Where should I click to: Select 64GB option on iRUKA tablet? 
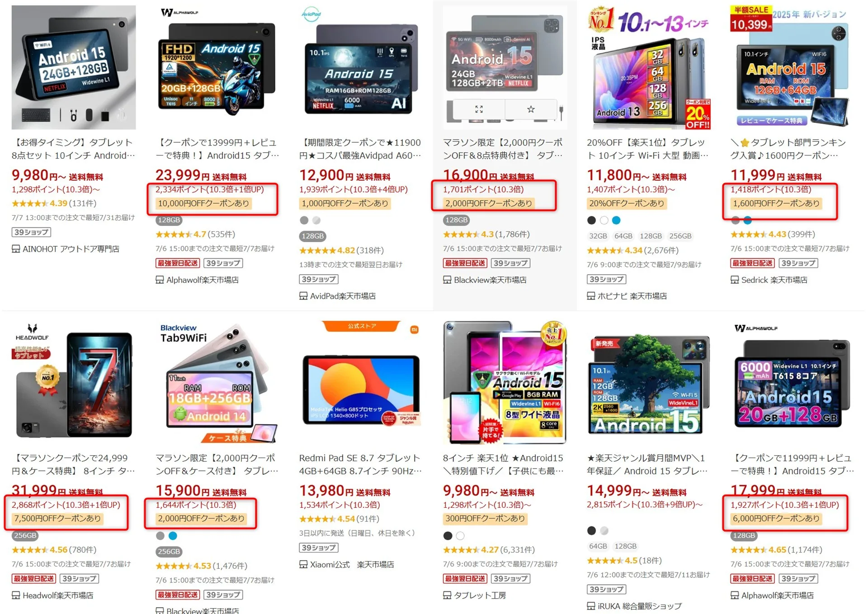[x=598, y=546]
